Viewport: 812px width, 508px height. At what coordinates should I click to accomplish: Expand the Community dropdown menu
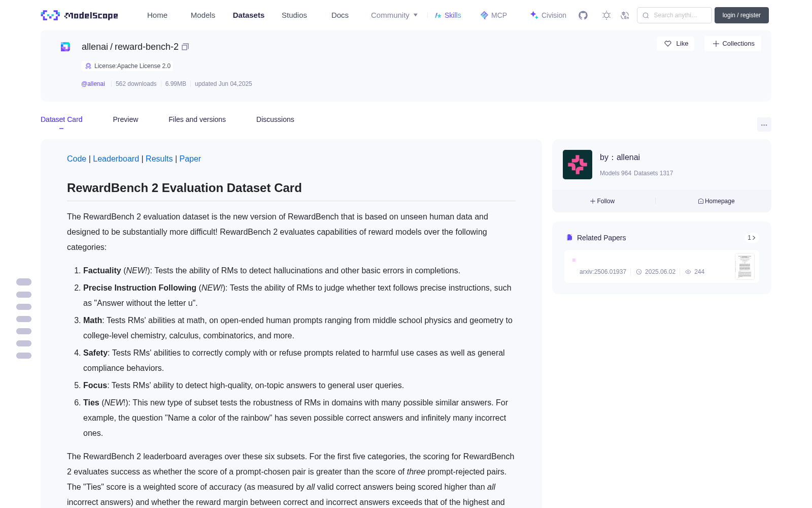click(394, 15)
